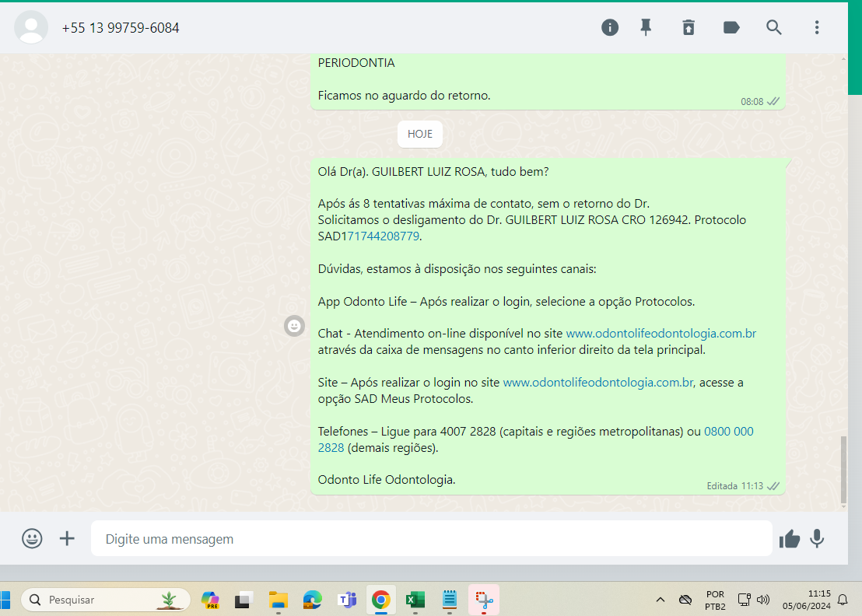Pin this chat with the pin icon
Image resolution: width=862 pixels, height=616 pixels.
(x=646, y=27)
